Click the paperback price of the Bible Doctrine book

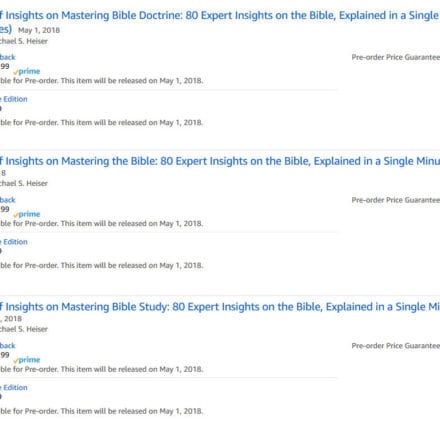5,66
